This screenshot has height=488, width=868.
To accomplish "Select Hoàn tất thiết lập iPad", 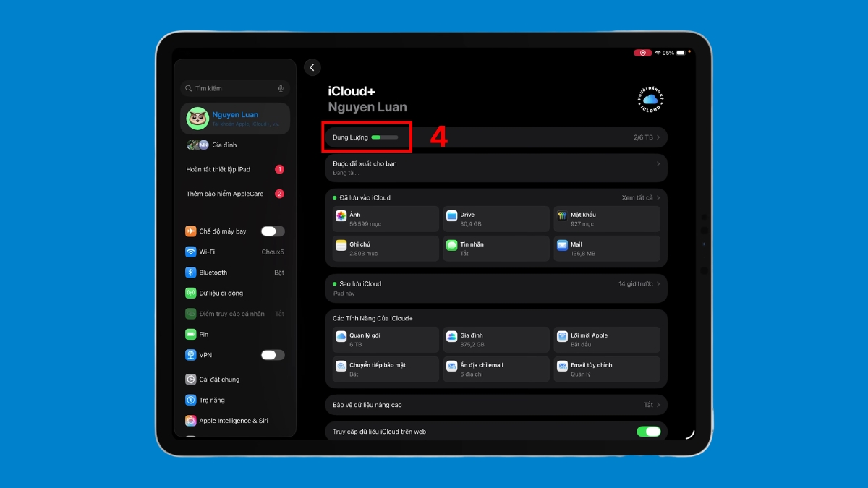I will pyautogui.click(x=235, y=169).
